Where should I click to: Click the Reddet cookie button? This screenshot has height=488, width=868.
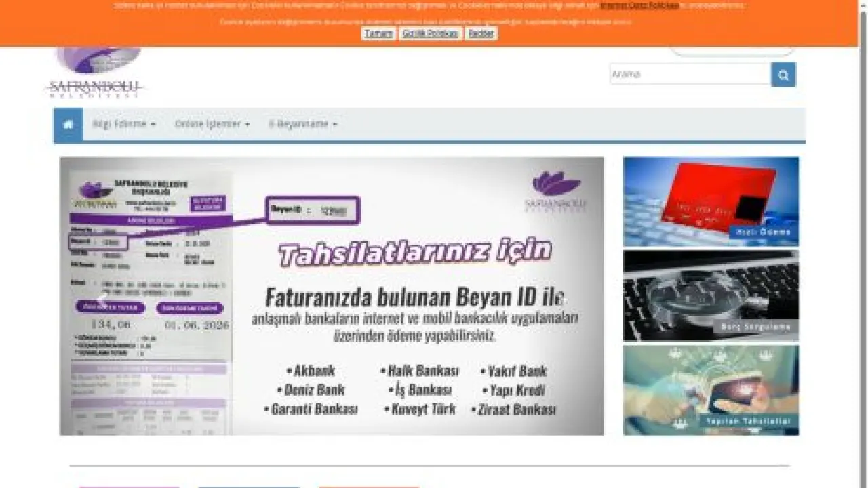click(x=481, y=33)
